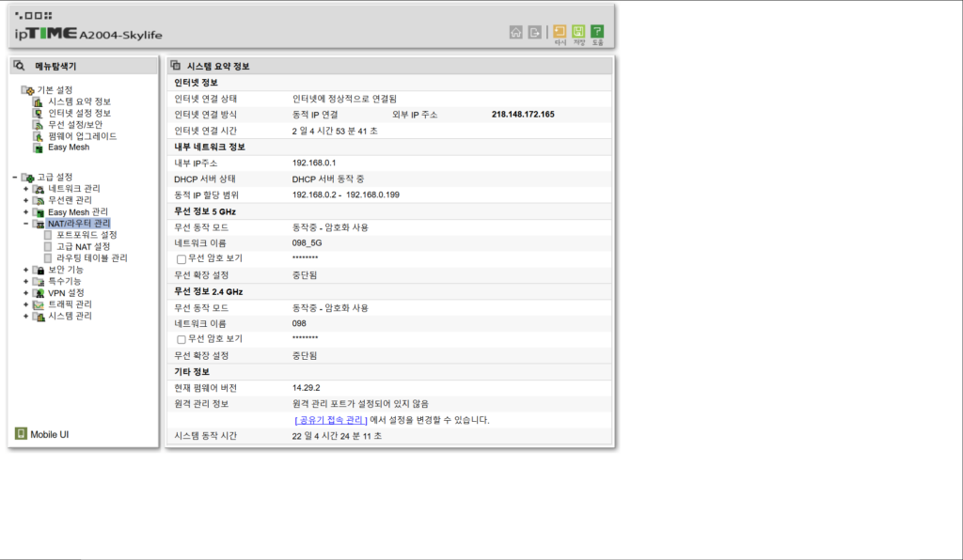The width and height of the screenshot is (963, 560).
Task: Click the 시스템 요약 정보 panel title icon
Action: pyautogui.click(x=176, y=66)
